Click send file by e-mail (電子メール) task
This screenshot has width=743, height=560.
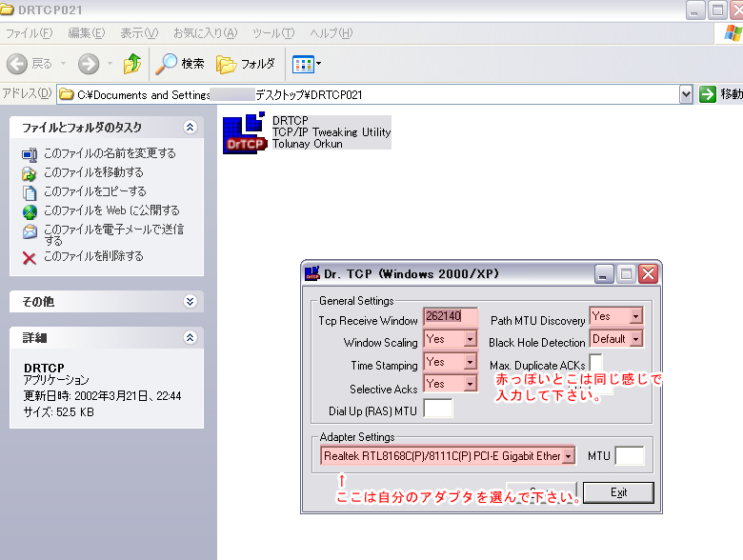113,234
